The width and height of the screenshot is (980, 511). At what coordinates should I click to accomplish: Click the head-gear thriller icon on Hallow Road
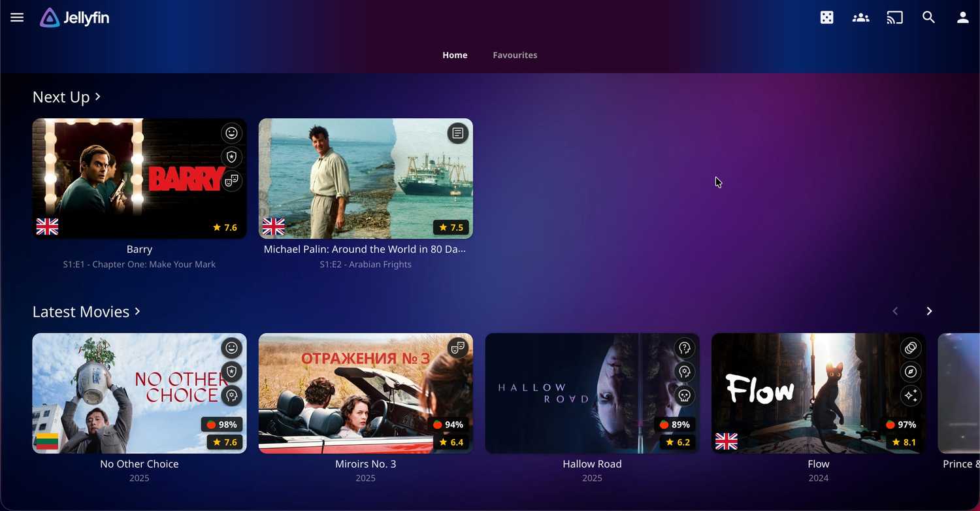tap(684, 372)
